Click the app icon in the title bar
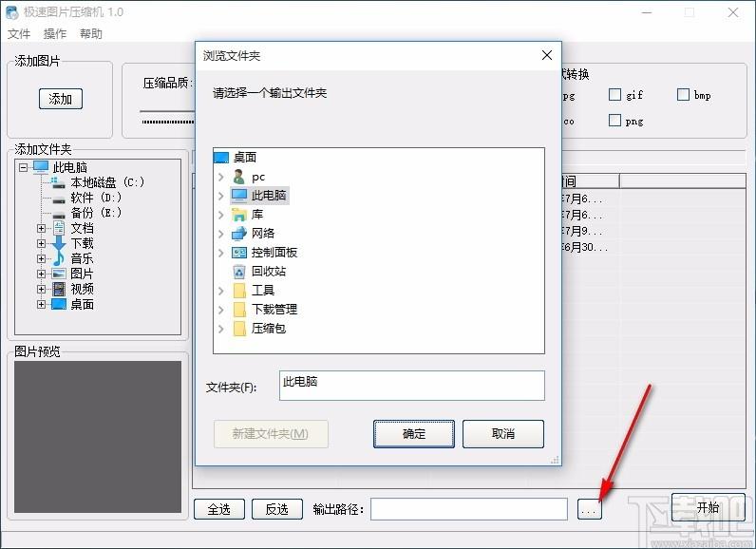This screenshot has width=756, height=549. (x=12, y=12)
